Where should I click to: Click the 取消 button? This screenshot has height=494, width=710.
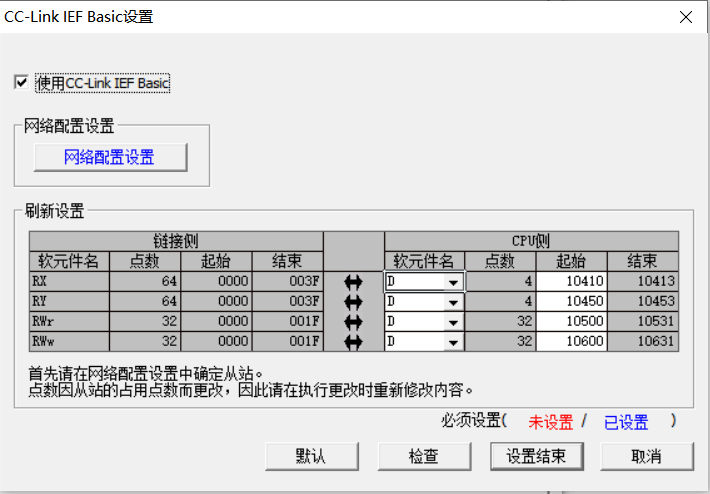pyautogui.click(x=647, y=456)
